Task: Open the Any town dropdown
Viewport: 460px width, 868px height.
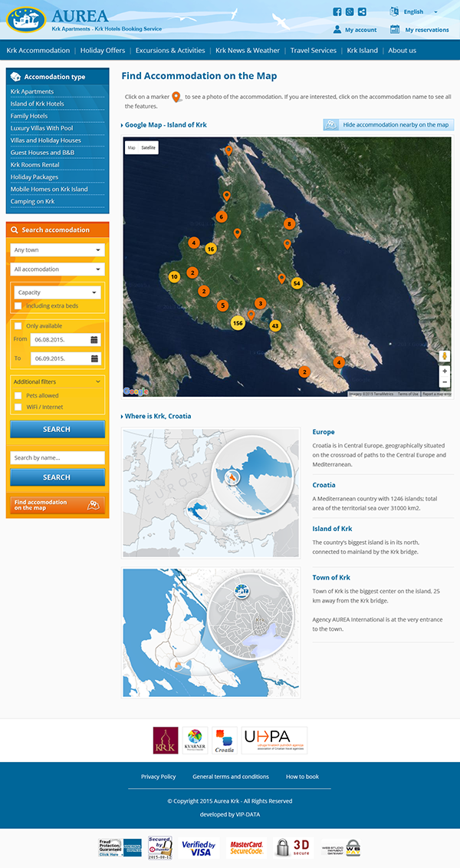Action: [x=58, y=250]
